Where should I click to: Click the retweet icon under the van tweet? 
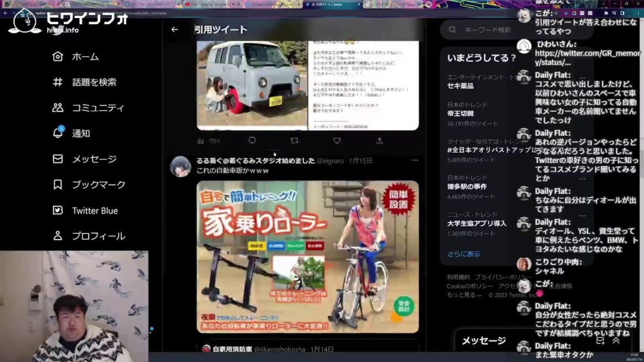[294, 141]
